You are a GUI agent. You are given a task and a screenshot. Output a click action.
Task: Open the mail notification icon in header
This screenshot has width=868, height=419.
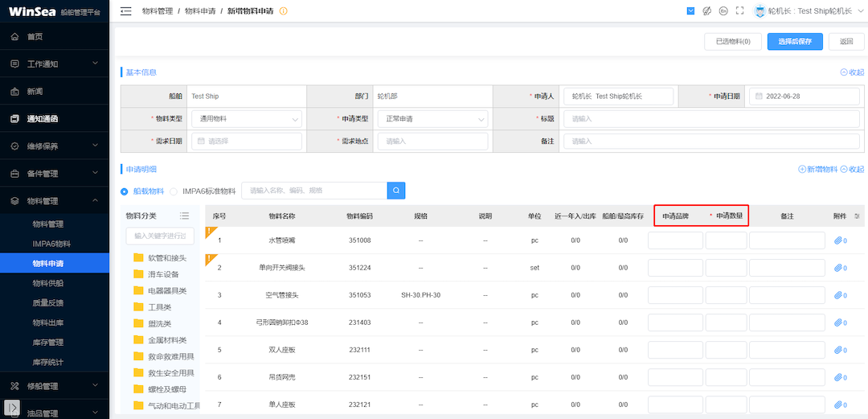[x=690, y=11]
